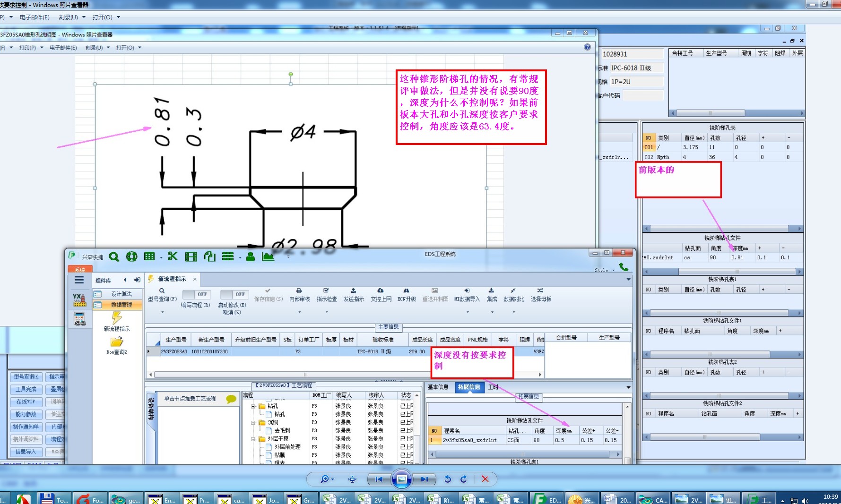Go to next image in photo viewer
This screenshot has width=841, height=504.
[424, 479]
